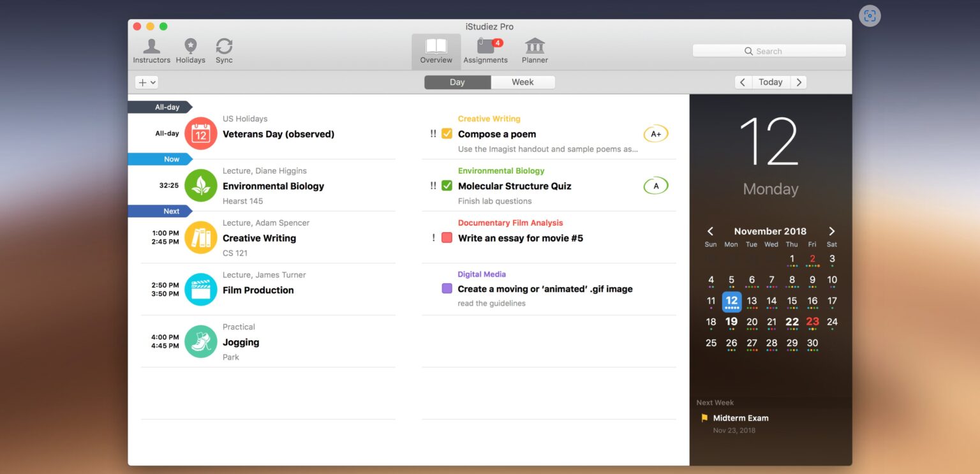Viewport: 980px width, 474px height.
Task: Uncheck the Compose a poem assignment
Action: (447, 134)
